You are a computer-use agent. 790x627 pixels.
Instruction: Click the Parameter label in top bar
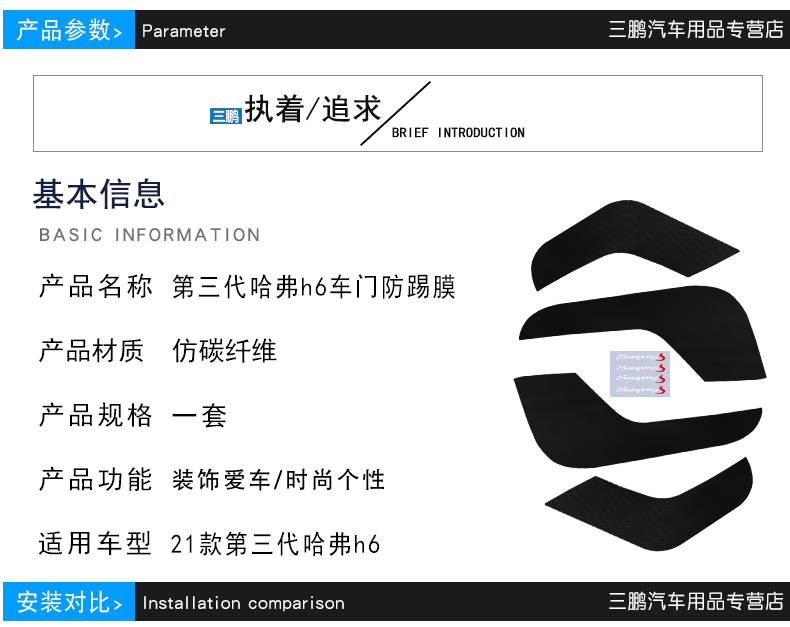184,31
